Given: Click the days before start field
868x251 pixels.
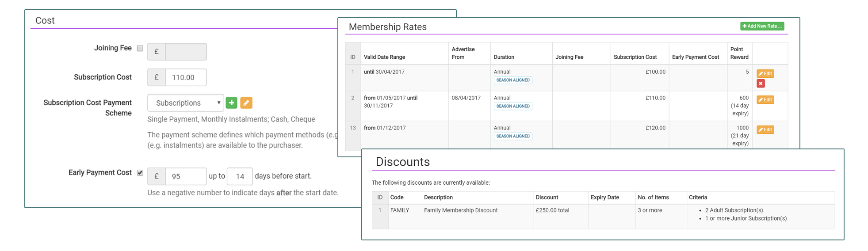Looking at the screenshot, I should point(240,176).
